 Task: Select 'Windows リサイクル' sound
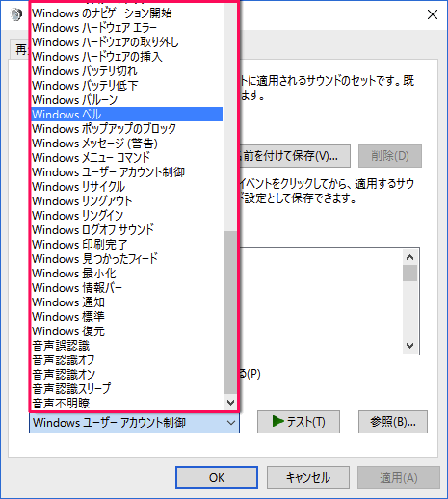(x=127, y=186)
